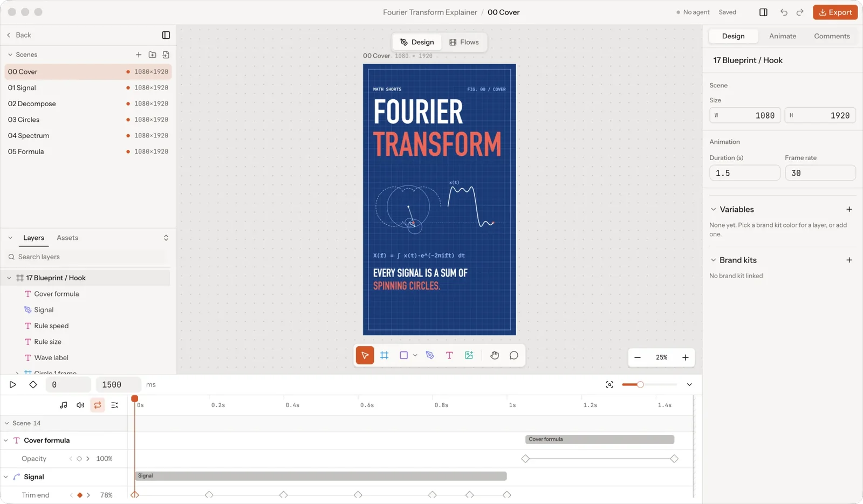Undo the last action
The height and width of the screenshot is (504, 863).
(784, 12)
